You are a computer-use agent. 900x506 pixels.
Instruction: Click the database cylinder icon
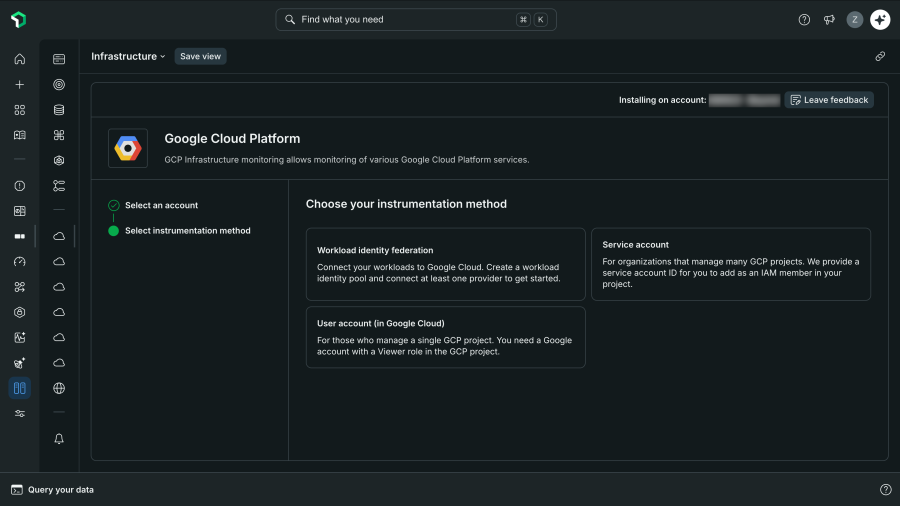(59, 110)
